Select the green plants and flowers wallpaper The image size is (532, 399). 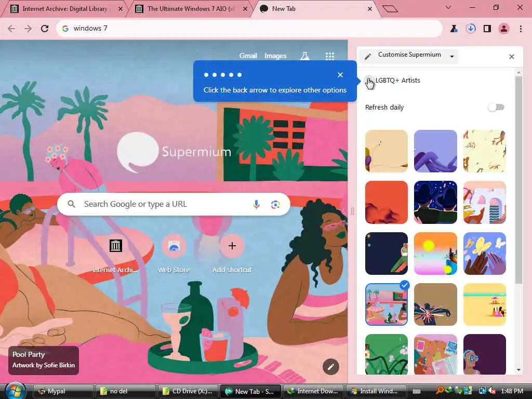(387, 354)
